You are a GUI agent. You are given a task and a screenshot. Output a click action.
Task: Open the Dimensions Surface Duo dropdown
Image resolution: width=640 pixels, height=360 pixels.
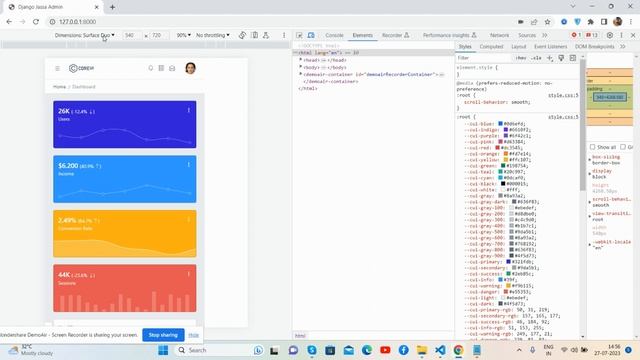click(x=84, y=36)
